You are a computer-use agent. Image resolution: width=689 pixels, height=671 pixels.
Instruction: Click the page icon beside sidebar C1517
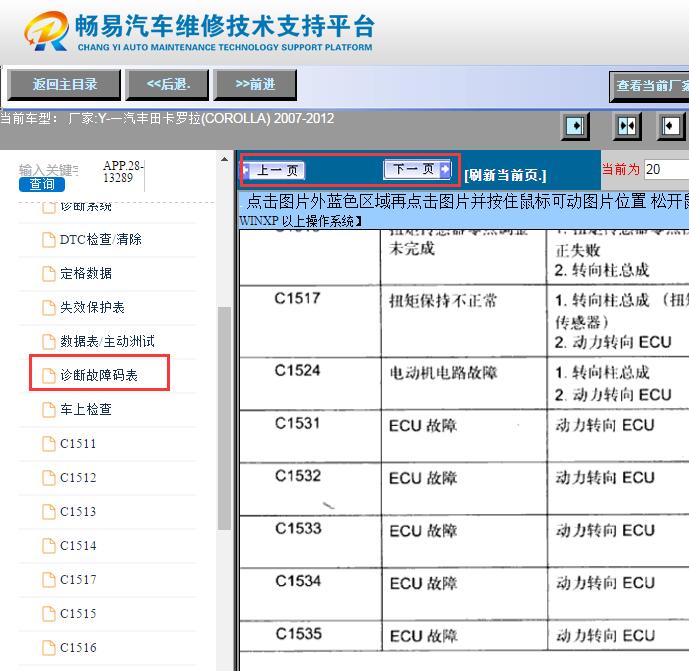pyautogui.click(x=48, y=580)
